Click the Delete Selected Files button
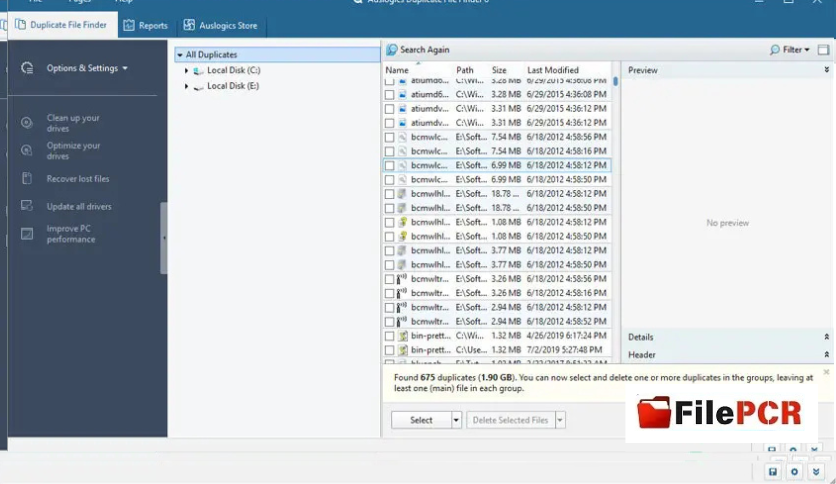This screenshot has width=836, height=484. click(x=510, y=420)
